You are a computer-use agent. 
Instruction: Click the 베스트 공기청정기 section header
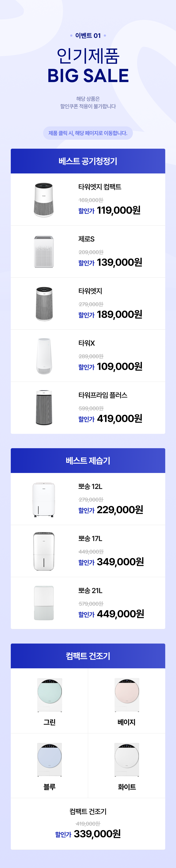[x=88, y=161]
